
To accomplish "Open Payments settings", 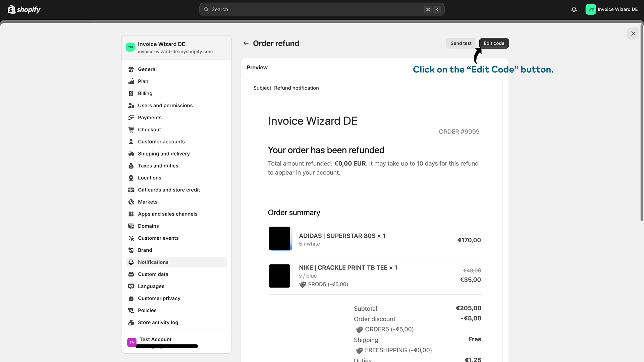I will pyautogui.click(x=176, y=118).
